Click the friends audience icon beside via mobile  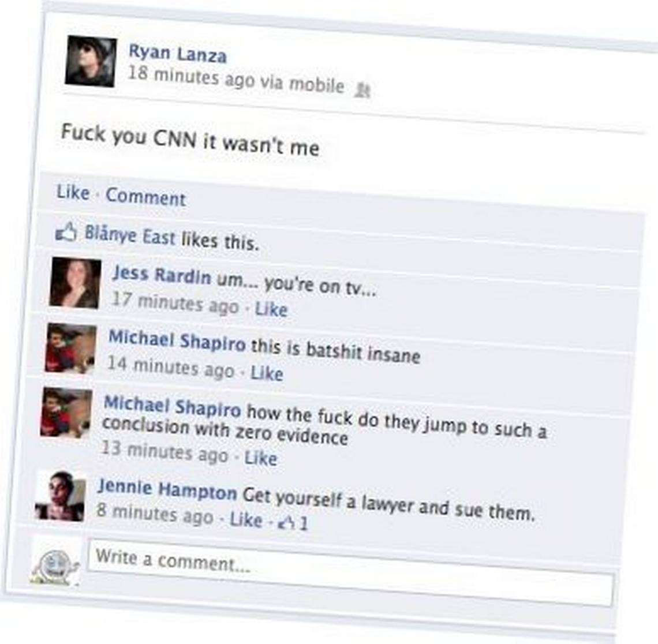tap(362, 90)
